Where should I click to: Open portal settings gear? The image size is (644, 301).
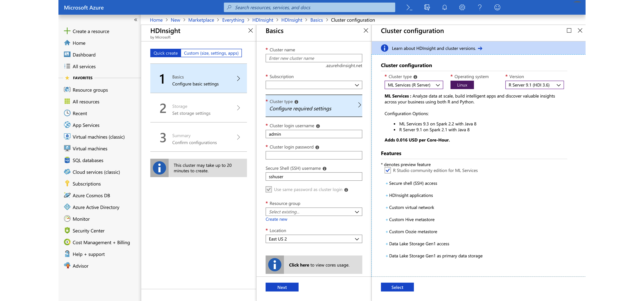tap(462, 8)
